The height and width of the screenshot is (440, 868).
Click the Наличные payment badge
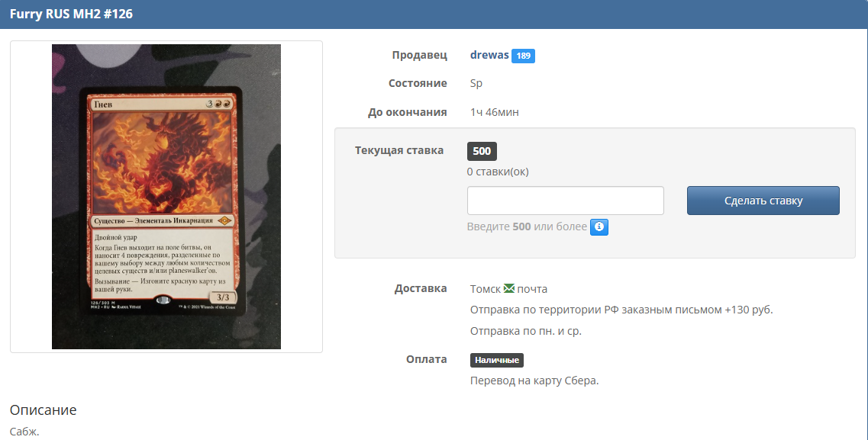click(x=496, y=360)
